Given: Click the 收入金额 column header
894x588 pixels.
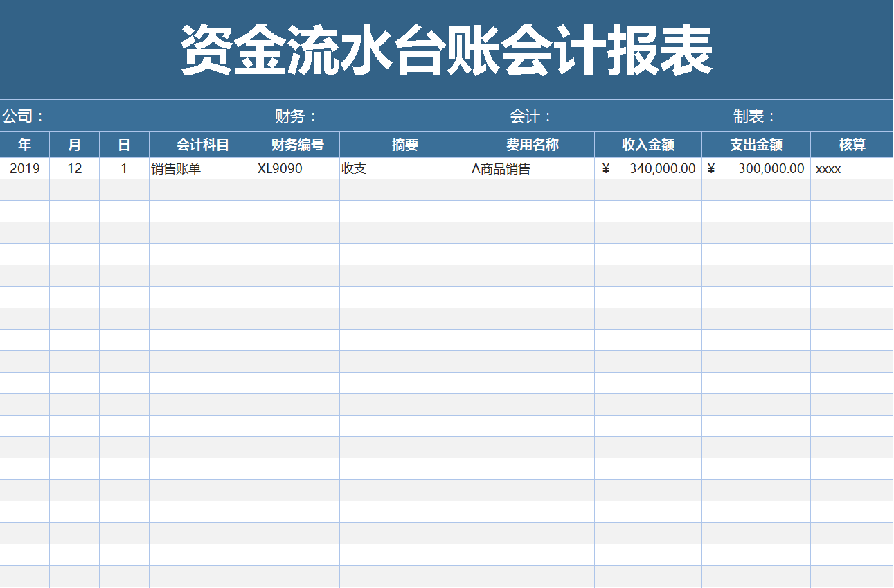Looking at the screenshot, I should click(648, 145).
